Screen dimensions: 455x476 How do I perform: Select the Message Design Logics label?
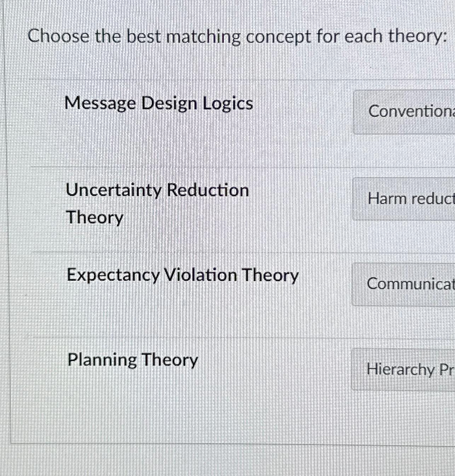[159, 103]
